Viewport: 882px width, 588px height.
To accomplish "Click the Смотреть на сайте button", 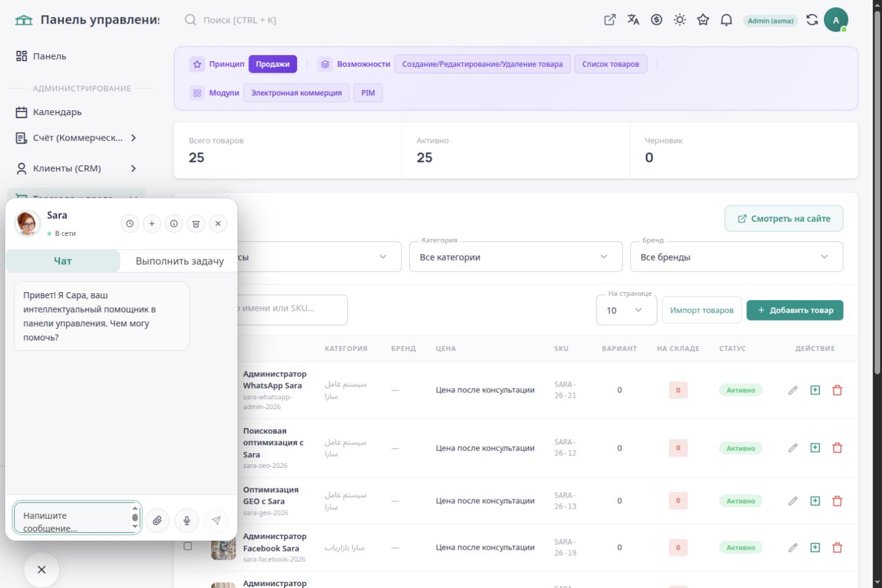I will [x=784, y=218].
